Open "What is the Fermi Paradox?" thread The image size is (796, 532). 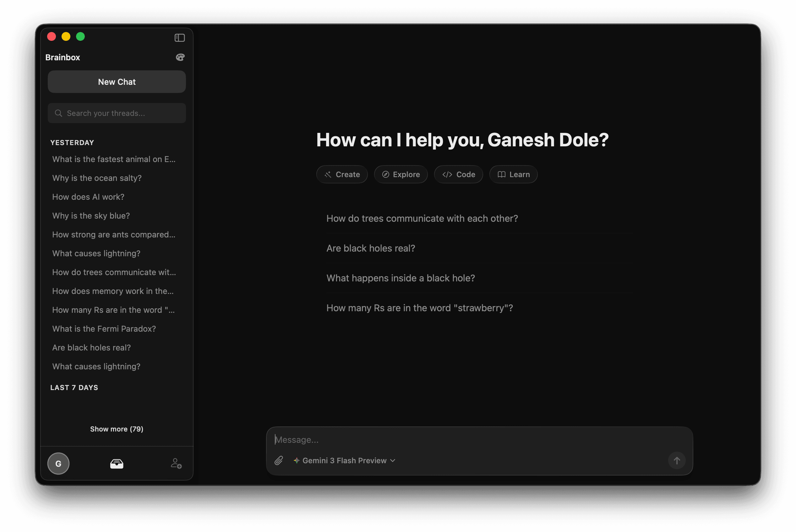(x=104, y=329)
